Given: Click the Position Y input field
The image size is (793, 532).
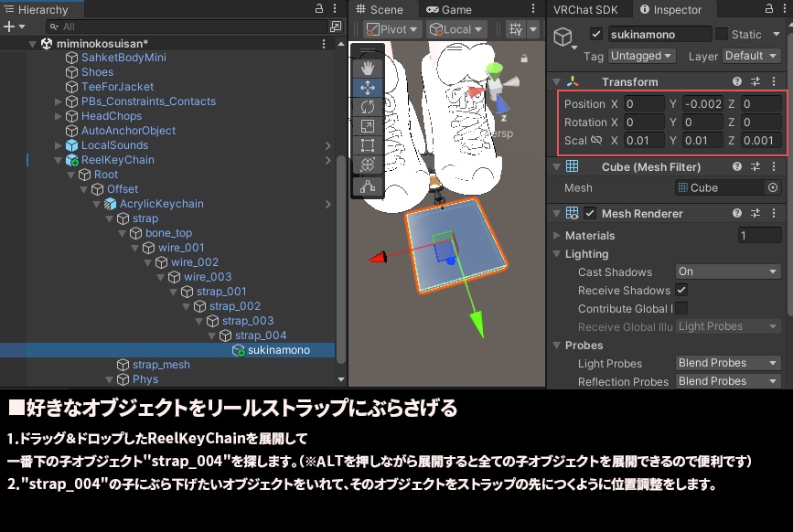Looking at the screenshot, I should 704,103.
